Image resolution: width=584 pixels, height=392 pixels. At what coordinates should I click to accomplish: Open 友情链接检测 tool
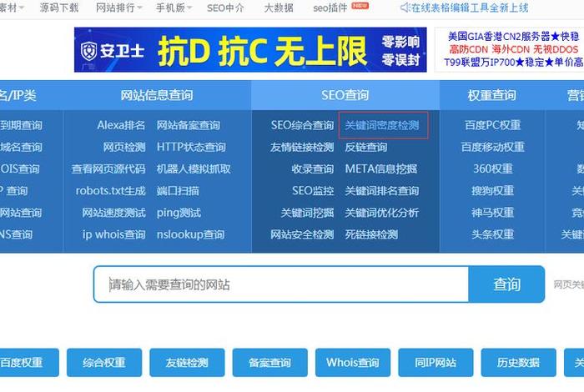tap(302, 147)
